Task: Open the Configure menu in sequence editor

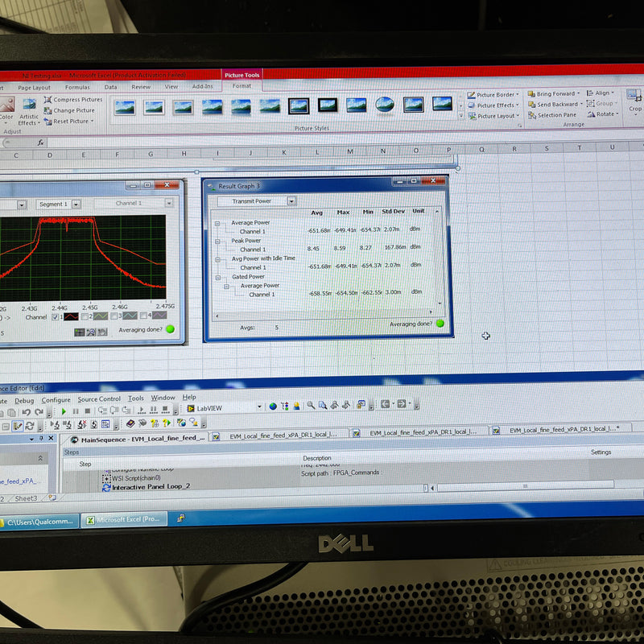Action: 56,399
